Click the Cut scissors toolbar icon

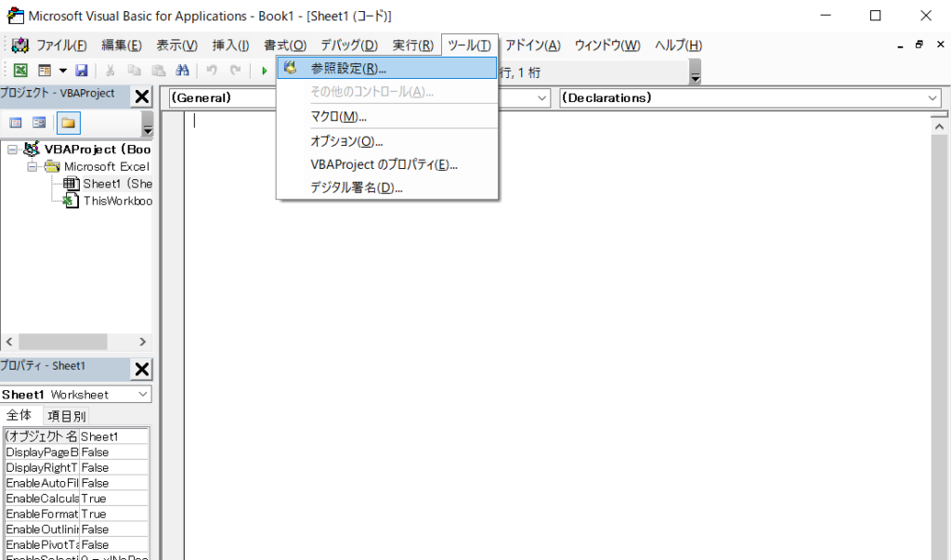pyautogui.click(x=110, y=71)
